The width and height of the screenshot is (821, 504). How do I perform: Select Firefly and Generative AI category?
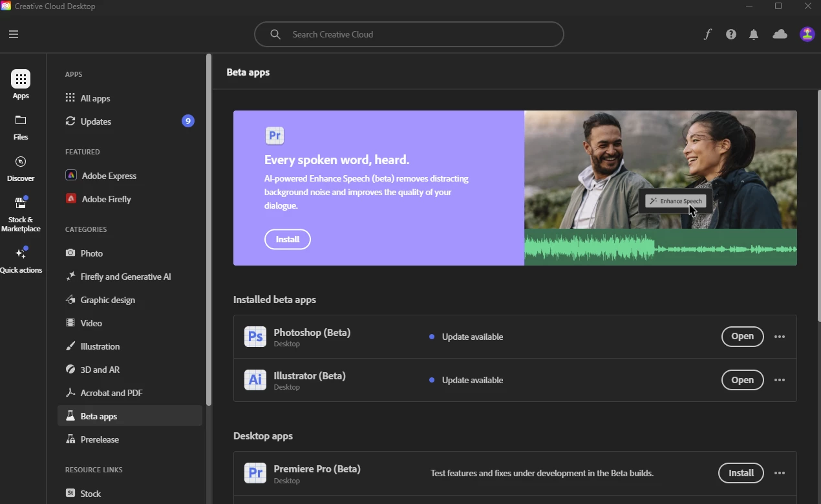[x=130, y=277]
